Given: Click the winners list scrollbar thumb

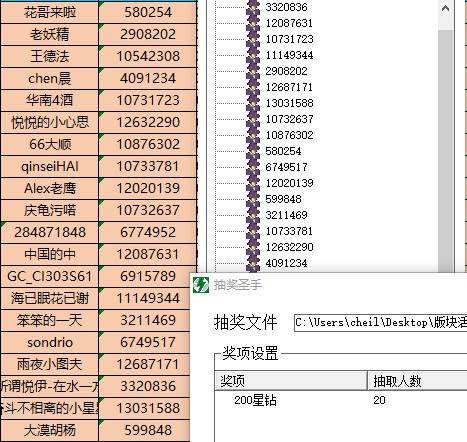Looking at the screenshot, I should coord(445,150).
